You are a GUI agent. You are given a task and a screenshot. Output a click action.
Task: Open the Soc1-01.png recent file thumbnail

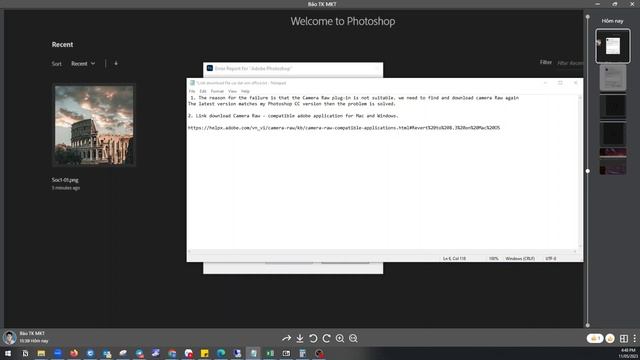[94, 125]
